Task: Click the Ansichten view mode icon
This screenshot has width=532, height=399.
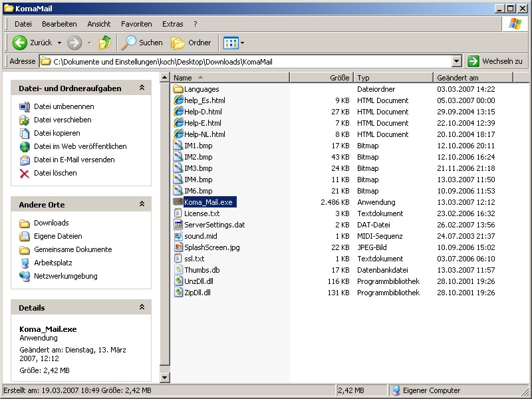Action: [x=231, y=43]
